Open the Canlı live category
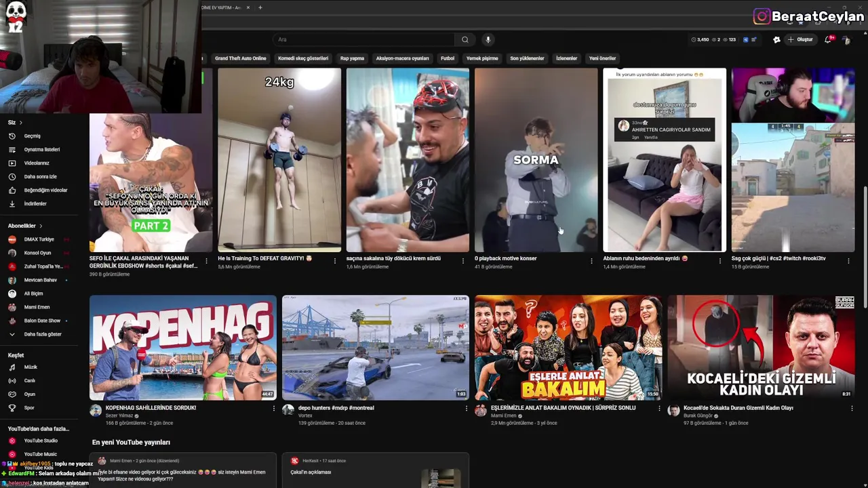 29,380
